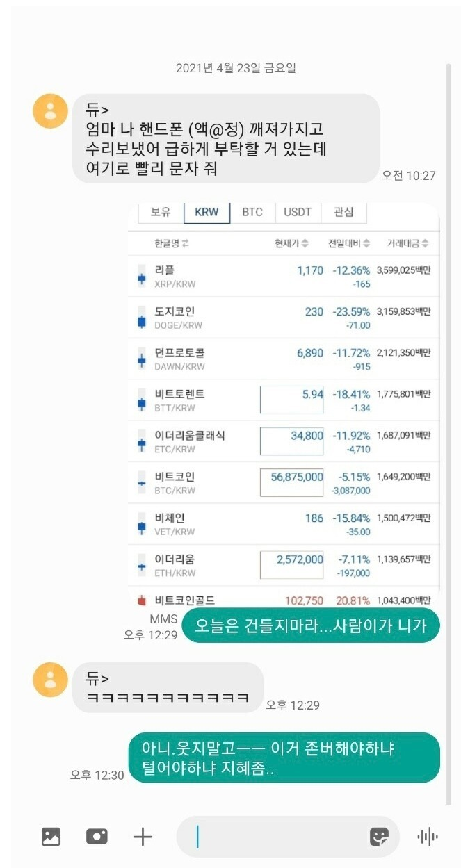This screenshot has width=461, height=868.
Task: Open the emoji sticker picker
Action: click(378, 837)
